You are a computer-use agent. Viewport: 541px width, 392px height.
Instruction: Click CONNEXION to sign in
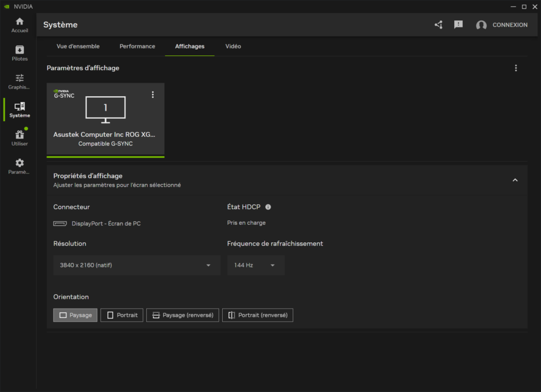coord(510,25)
